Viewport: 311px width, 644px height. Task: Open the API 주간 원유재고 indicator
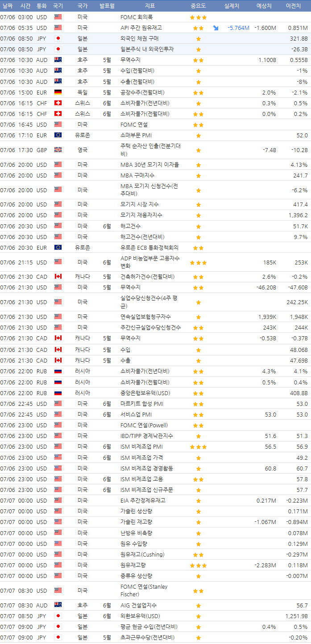141,28
